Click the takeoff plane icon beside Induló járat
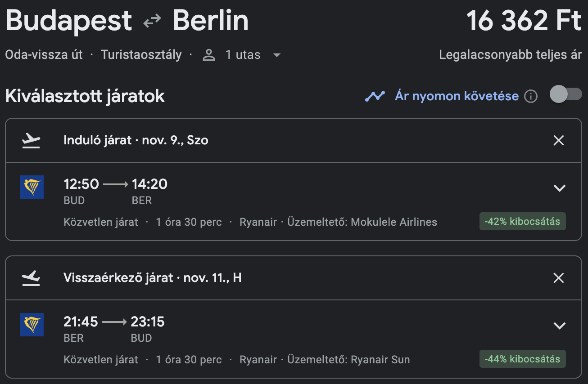The image size is (588, 384). click(x=31, y=141)
